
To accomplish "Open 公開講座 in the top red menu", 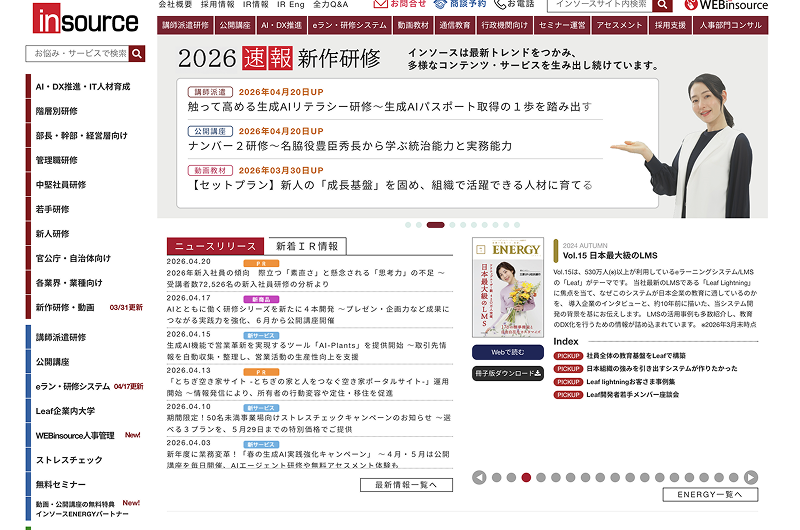I will tap(235, 26).
